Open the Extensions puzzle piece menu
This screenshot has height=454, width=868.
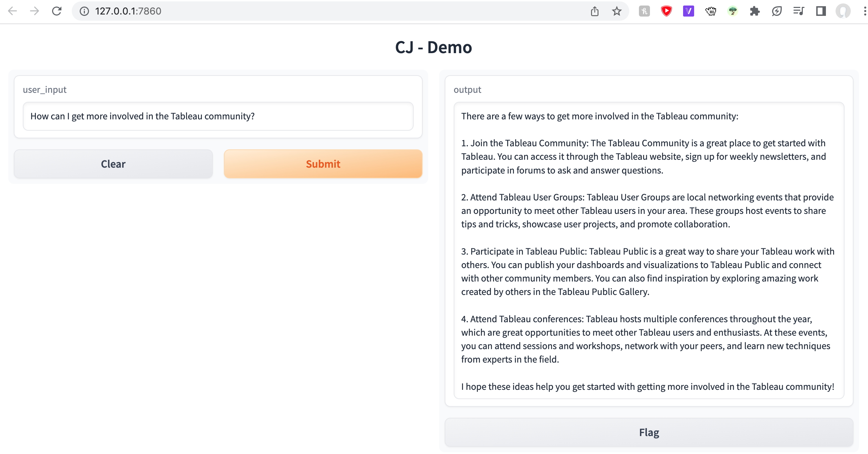pos(755,11)
